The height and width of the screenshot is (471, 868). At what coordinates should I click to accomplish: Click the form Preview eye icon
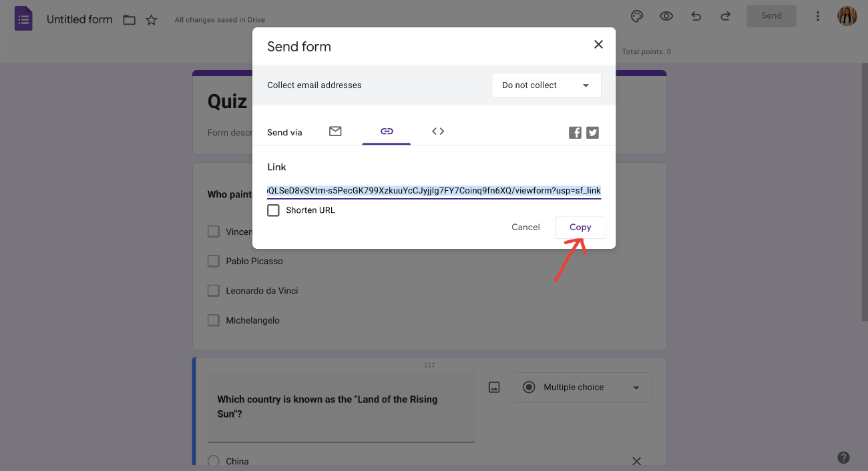(666, 16)
